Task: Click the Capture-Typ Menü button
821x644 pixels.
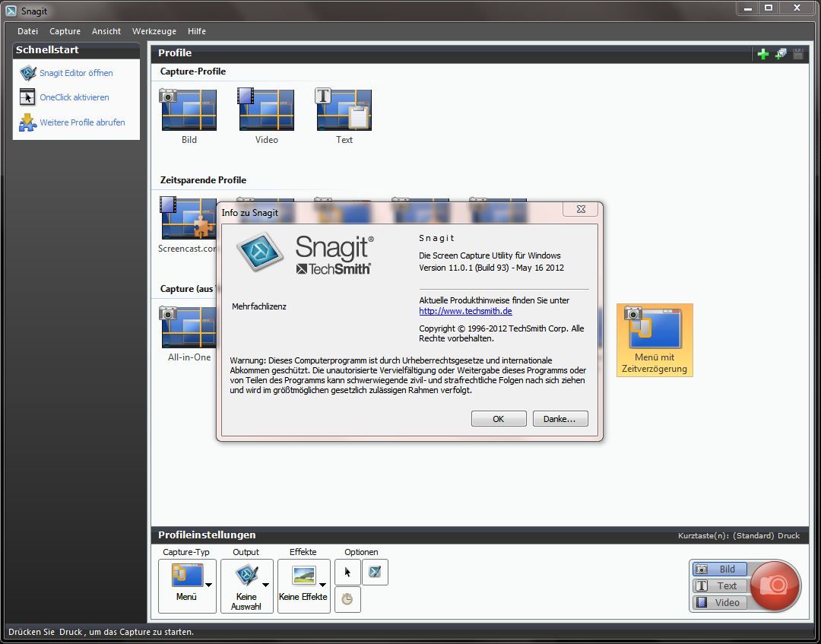Action: pos(187,586)
